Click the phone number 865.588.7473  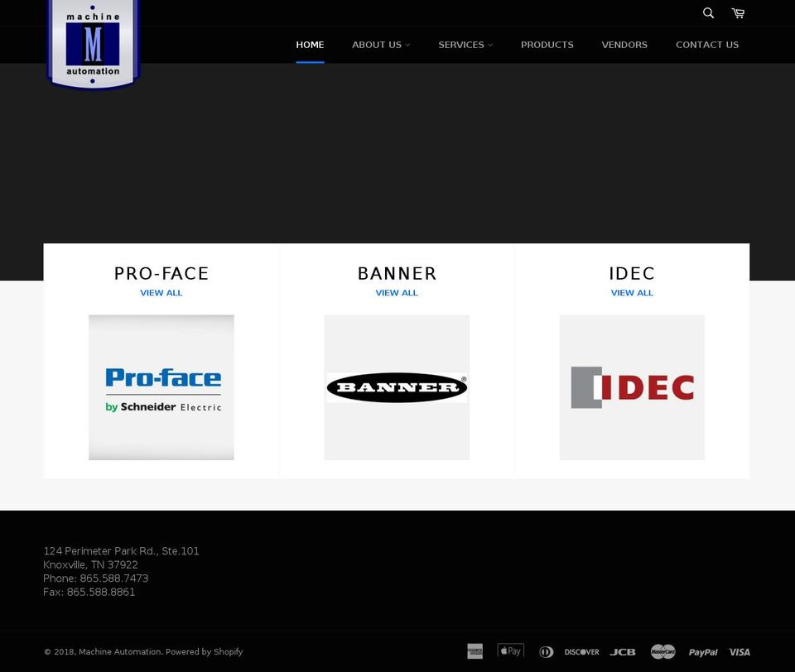tap(114, 578)
